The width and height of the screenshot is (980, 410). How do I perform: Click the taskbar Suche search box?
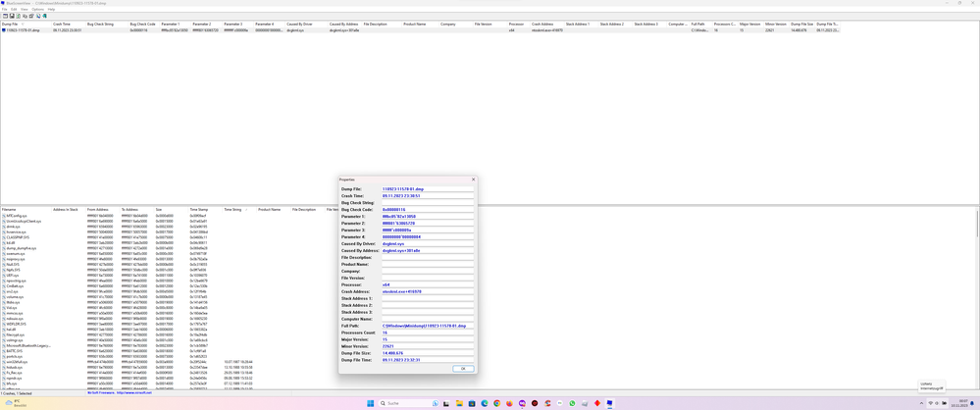(x=409, y=403)
